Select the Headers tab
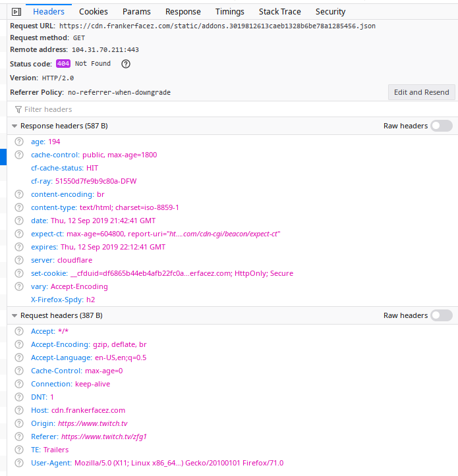Screen dimensions: 458x476 (49, 12)
